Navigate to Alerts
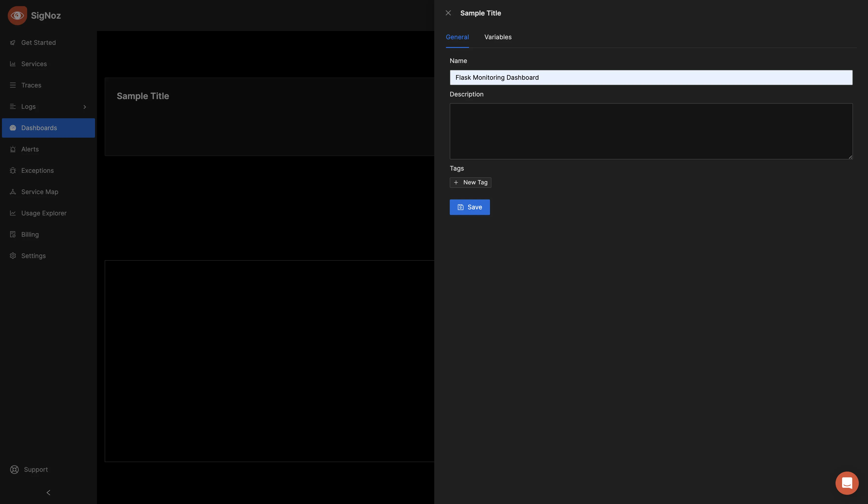Image resolution: width=868 pixels, height=504 pixels. [x=48, y=149]
